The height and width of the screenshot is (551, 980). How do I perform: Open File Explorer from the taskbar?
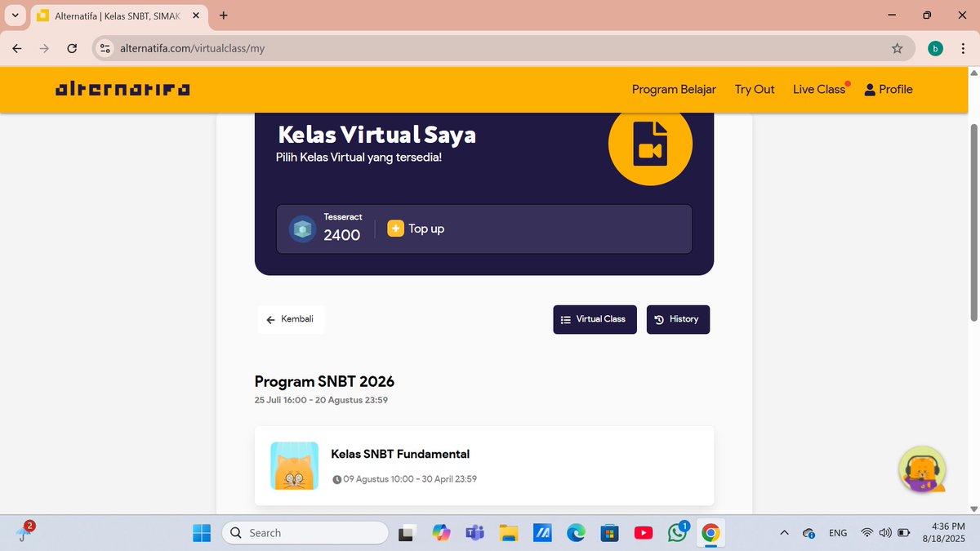[x=509, y=533]
